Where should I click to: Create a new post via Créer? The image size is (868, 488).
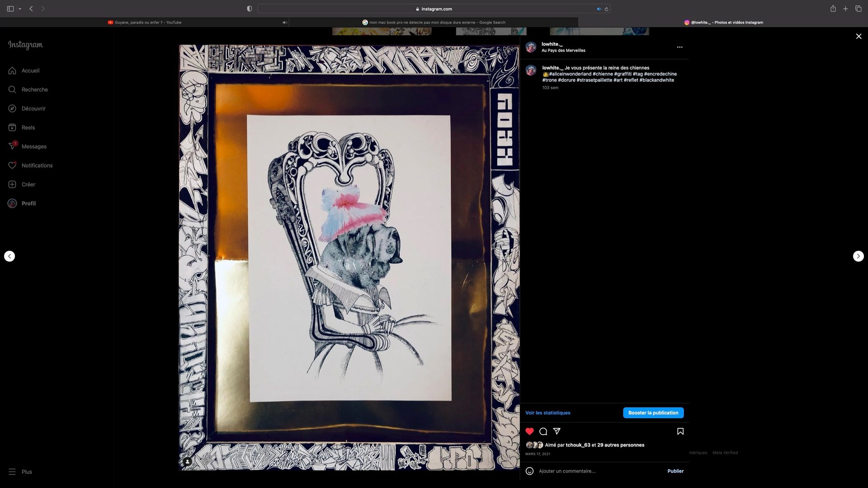click(28, 184)
